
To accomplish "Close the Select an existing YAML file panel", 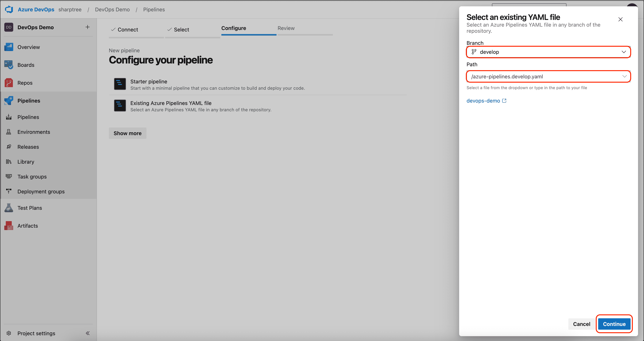I will (x=621, y=20).
